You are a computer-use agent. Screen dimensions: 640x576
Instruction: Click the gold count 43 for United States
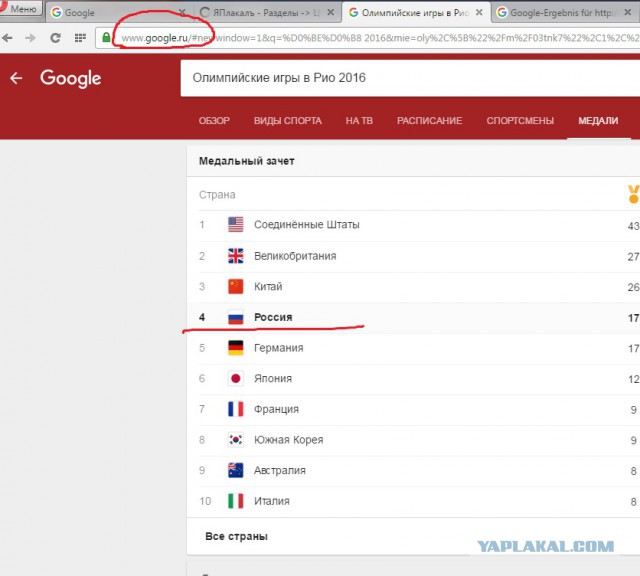(633, 226)
